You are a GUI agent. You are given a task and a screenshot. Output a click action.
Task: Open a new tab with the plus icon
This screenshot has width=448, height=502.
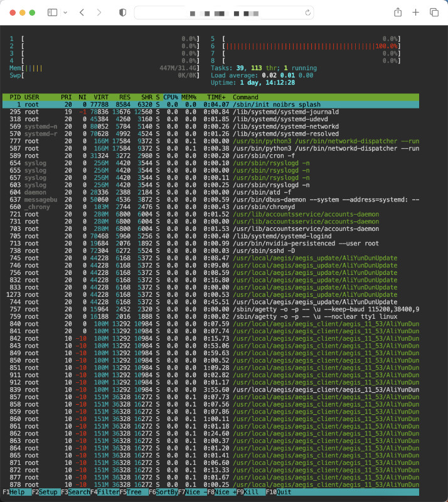tap(415, 12)
